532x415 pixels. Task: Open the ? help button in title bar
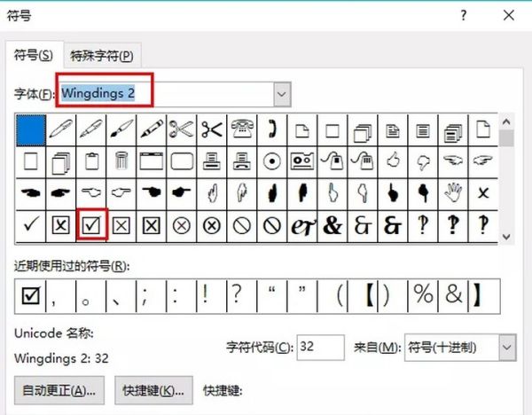click(x=464, y=15)
